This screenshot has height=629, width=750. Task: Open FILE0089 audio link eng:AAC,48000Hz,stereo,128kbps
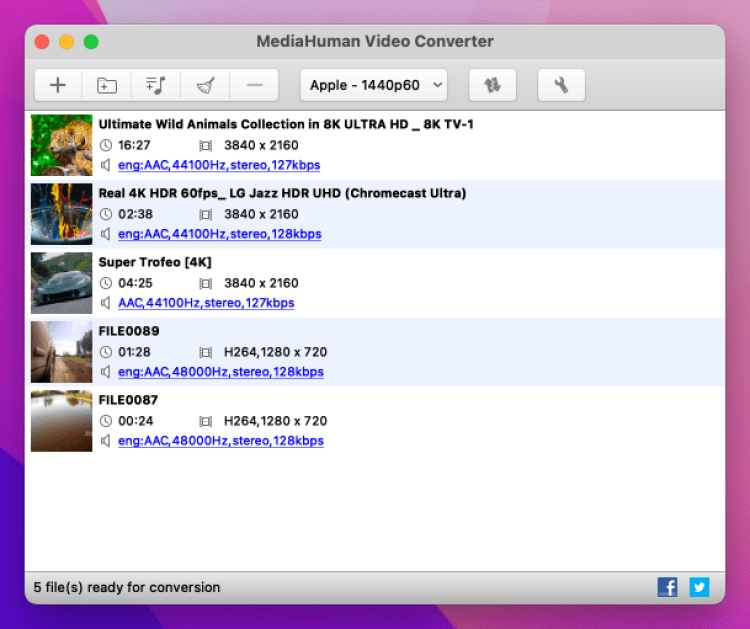pyautogui.click(x=221, y=372)
